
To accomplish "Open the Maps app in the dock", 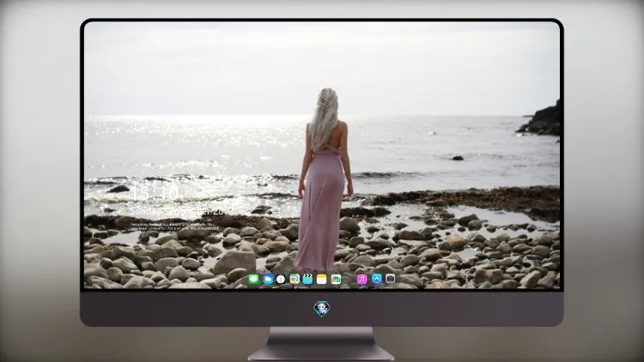I will [x=295, y=279].
